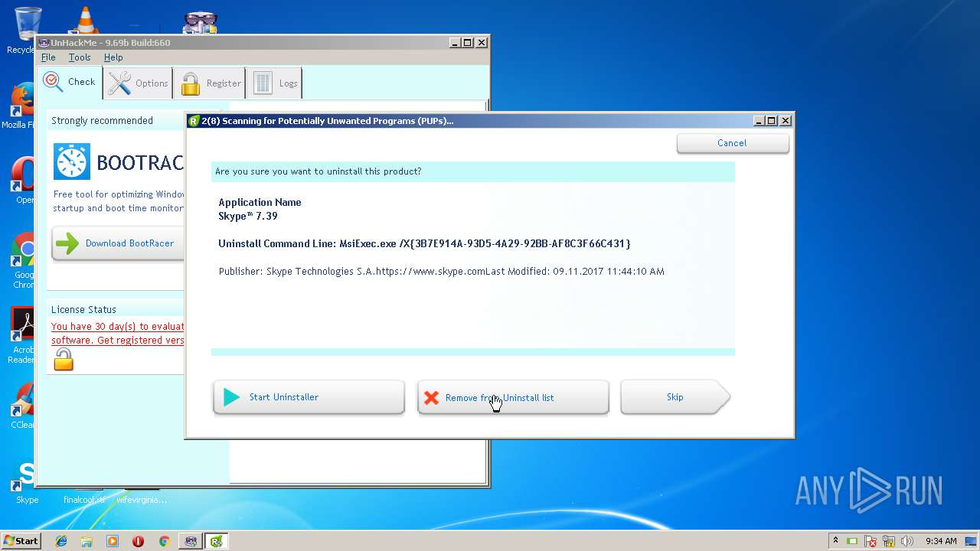Click the Skype 7.39 application name text

(x=248, y=217)
